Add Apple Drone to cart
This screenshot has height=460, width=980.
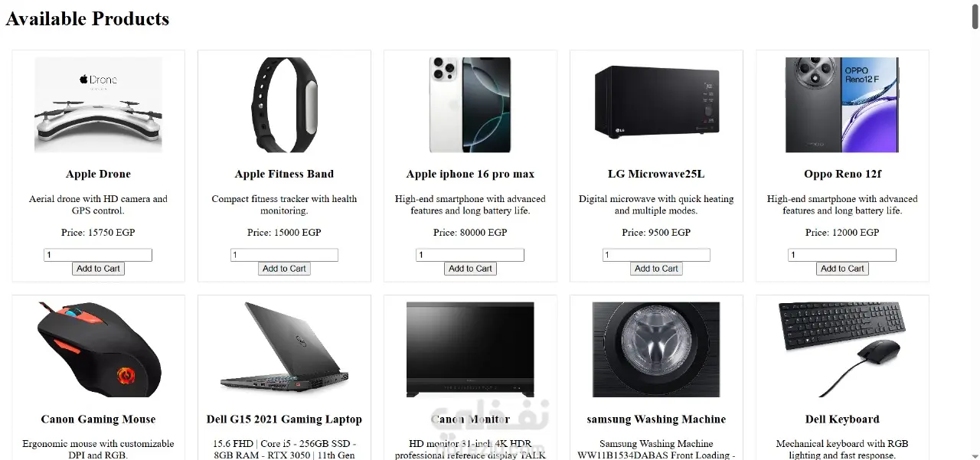pyautogui.click(x=98, y=269)
